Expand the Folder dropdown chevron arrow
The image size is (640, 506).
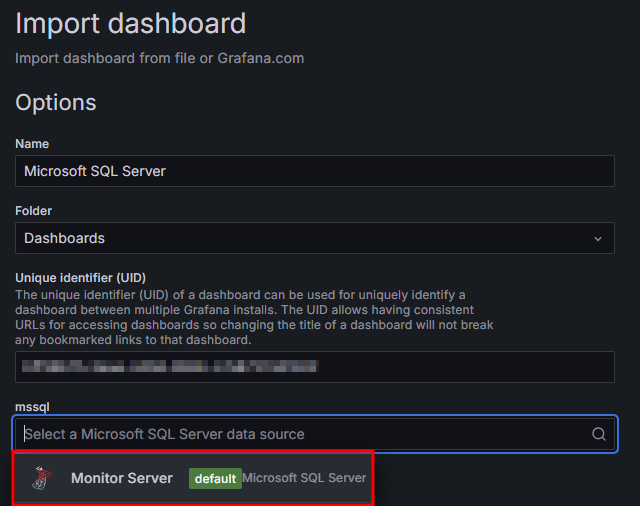(x=598, y=239)
